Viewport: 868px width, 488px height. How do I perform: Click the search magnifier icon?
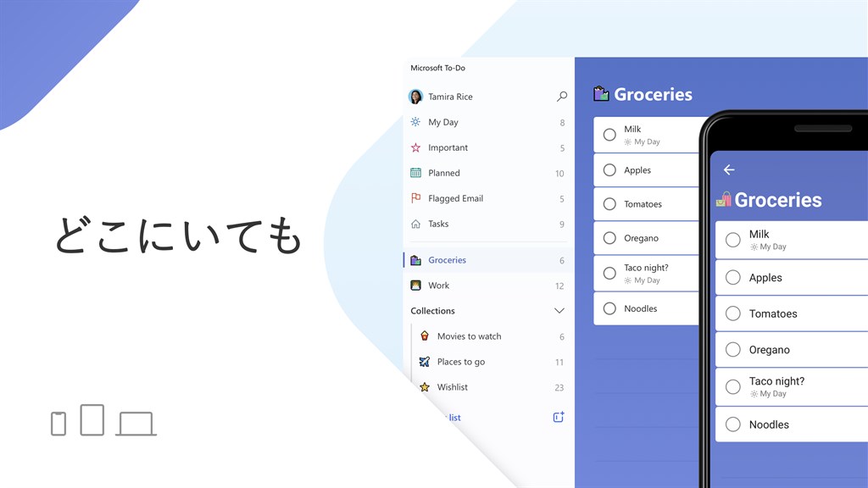pos(561,97)
